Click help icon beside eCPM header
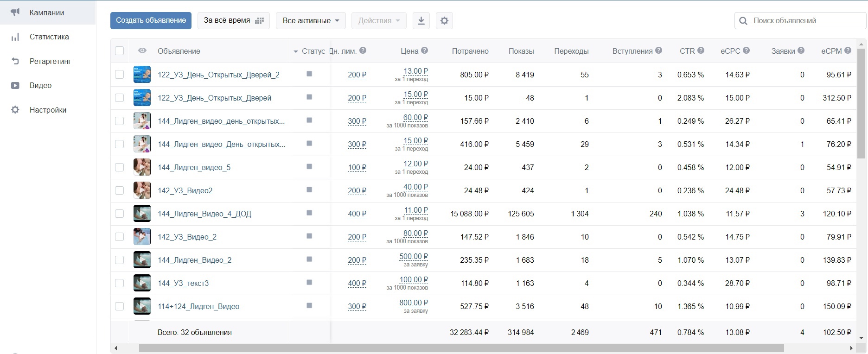Viewport: 868px width, 354px height. tap(848, 51)
